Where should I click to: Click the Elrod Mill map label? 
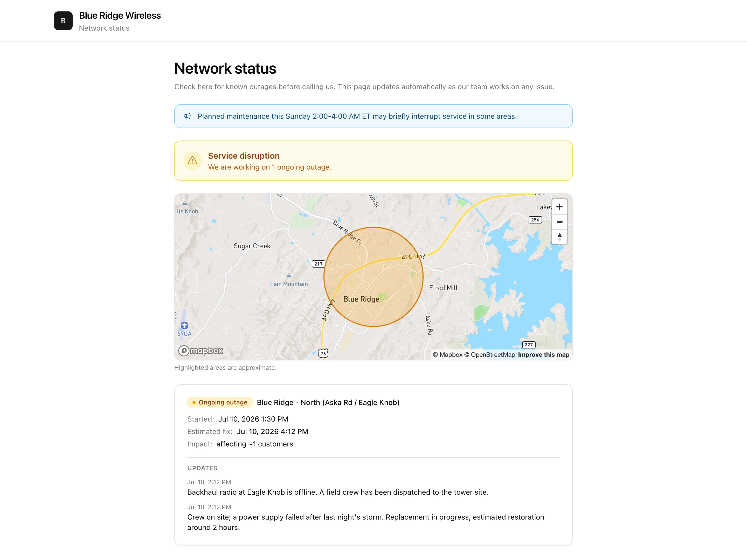click(443, 288)
